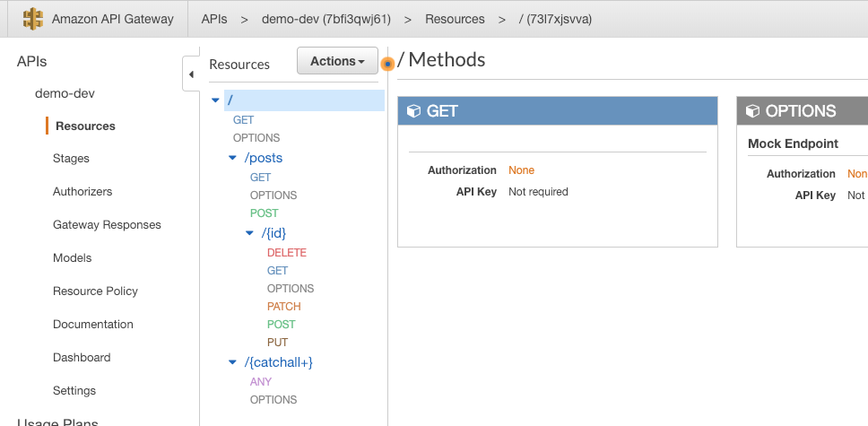Open the GET method card header
This screenshot has width=868, height=426.
click(558, 111)
